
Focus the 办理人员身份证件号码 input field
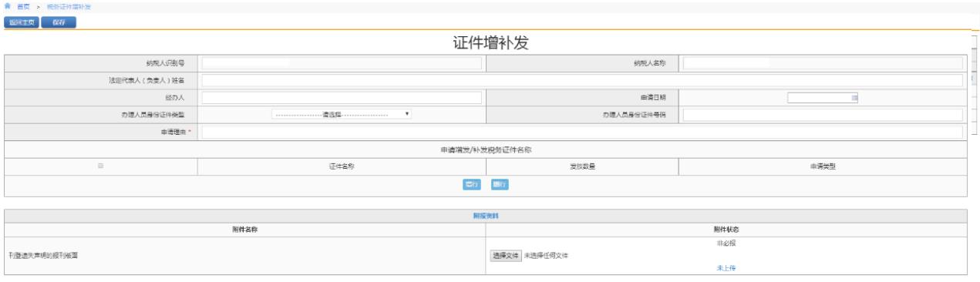click(x=823, y=115)
